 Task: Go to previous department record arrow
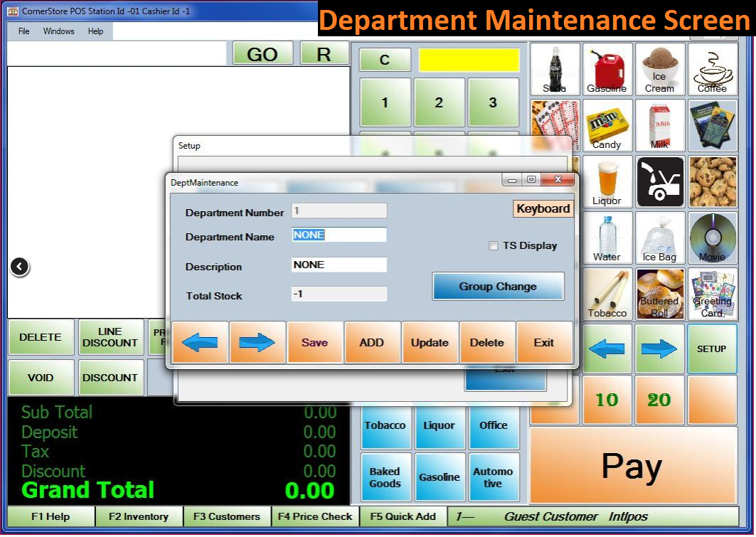(200, 343)
